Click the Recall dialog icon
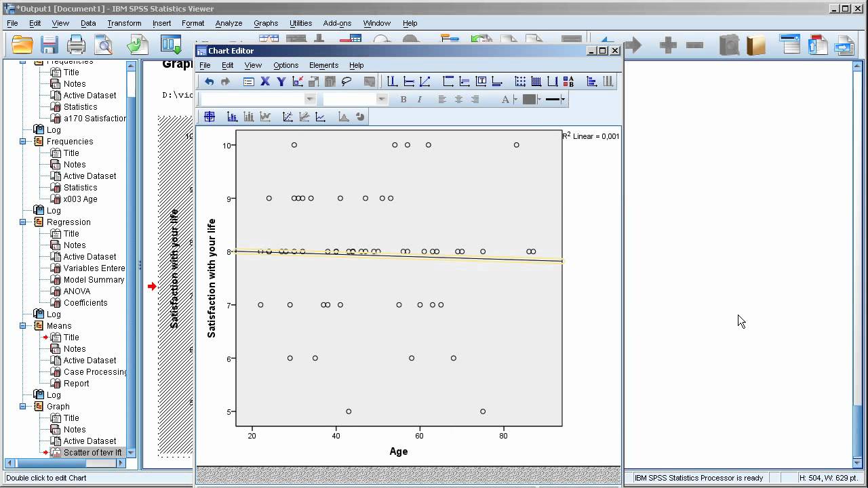Image resolution: width=868 pixels, height=488 pixels. (x=171, y=45)
